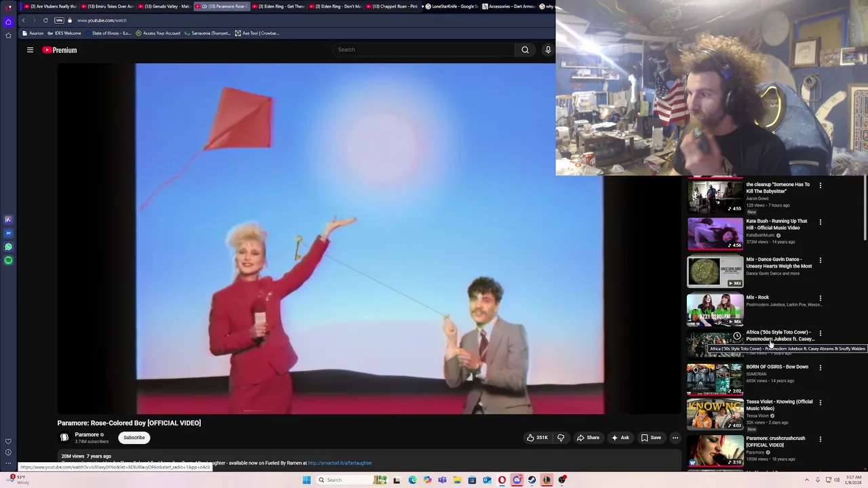The width and height of the screenshot is (868, 488).
Task: Open the Ask AI button
Action: (x=620, y=438)
